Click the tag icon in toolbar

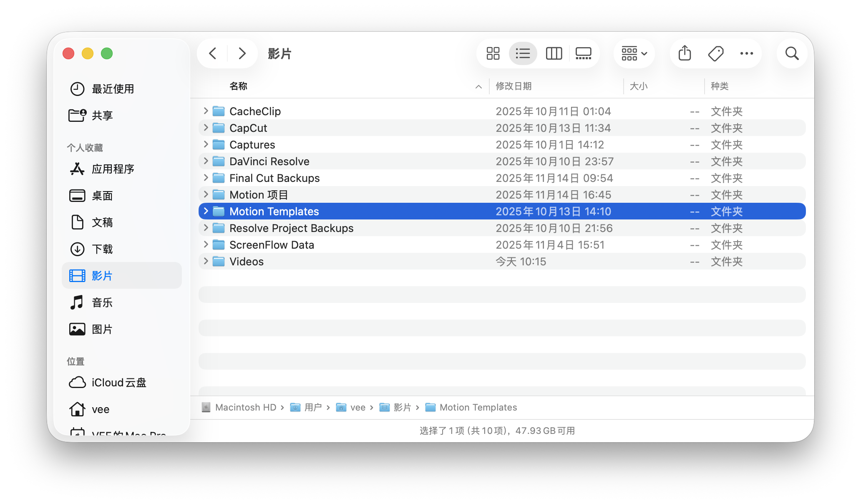click(x=716, y=53)
